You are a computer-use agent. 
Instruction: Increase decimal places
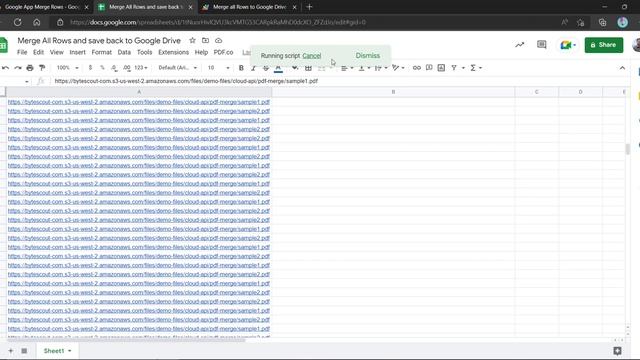[x=127, y=68]
